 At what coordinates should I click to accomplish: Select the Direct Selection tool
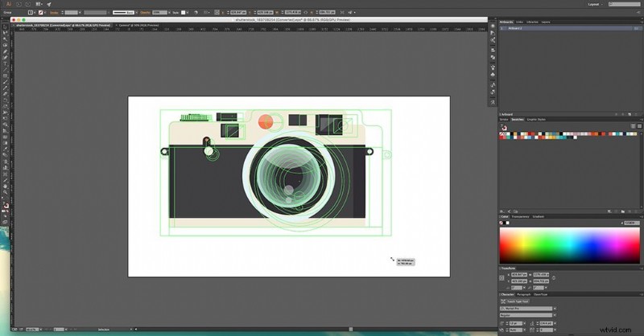(x=5, y=33)
